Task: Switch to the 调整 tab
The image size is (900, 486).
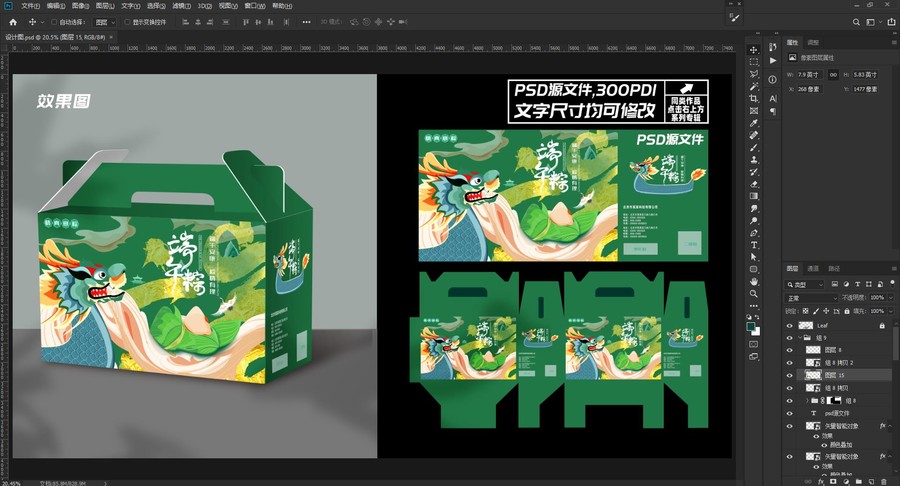Action: click(813, 42)
